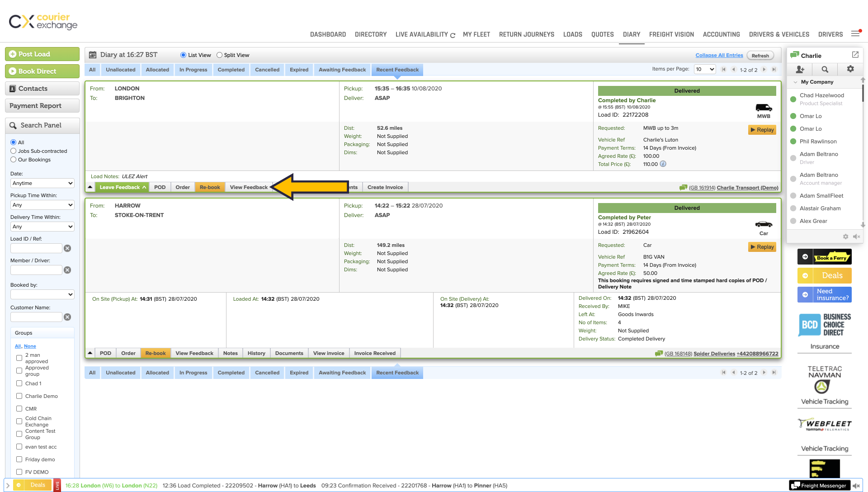Open Charlie Transport (Demo) company link
The width and height of the screenshot is (868, 492).
click(747, 188)
